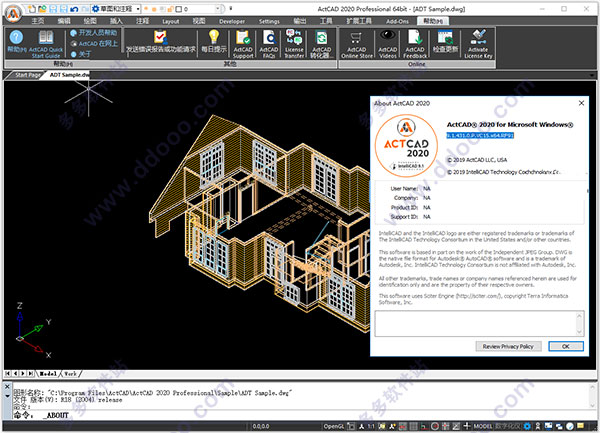Open the 草图和注释 workspace dropdown
The height and width of the screenshot is (433, 600).
point(116,9)
